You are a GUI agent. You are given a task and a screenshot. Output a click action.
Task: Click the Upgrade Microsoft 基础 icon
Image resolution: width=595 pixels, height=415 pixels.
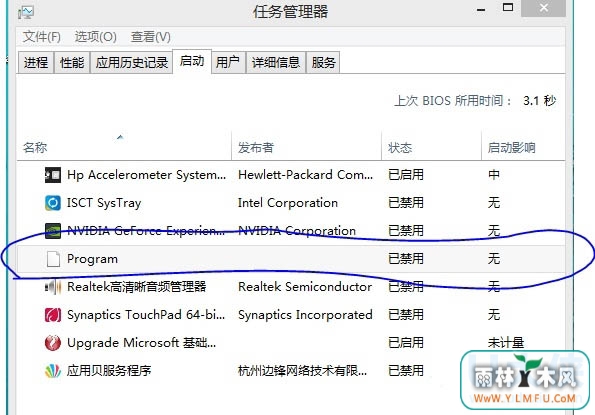tap(53, 343)
